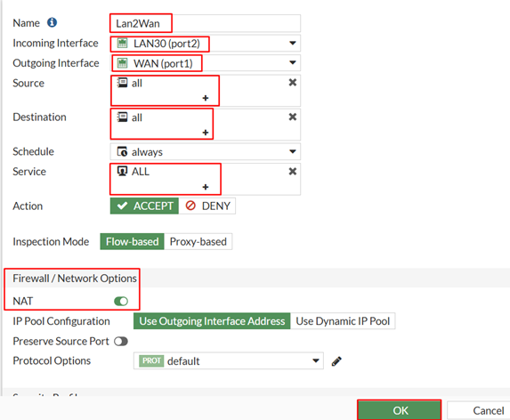
Task: Click the always schedule clock icon
Action: (x=122, y=151)
